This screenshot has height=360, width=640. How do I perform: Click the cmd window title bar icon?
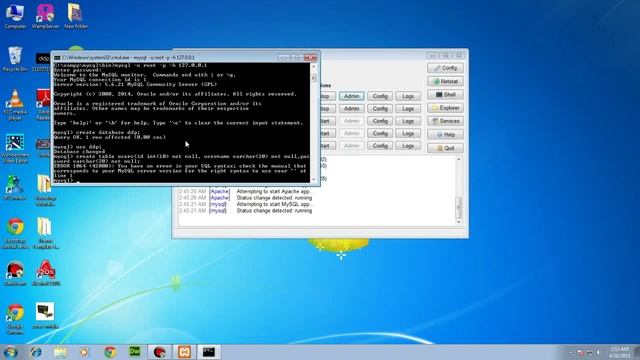[57, 58]
